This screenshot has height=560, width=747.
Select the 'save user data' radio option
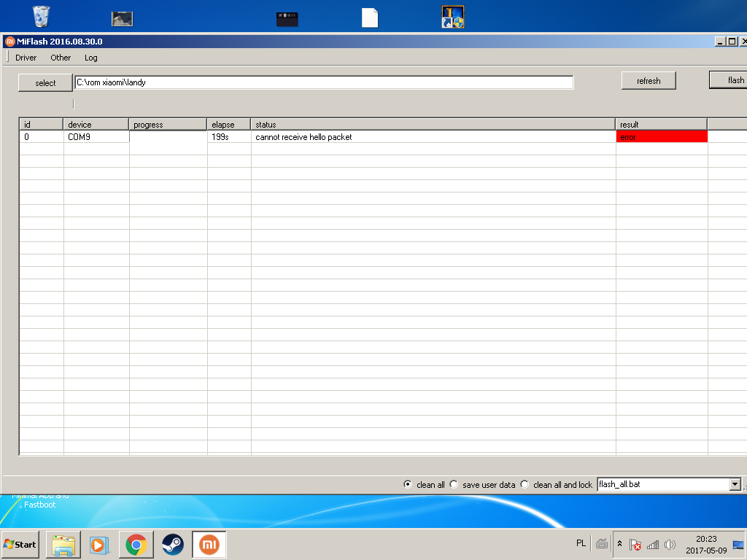tap(454, 484)
